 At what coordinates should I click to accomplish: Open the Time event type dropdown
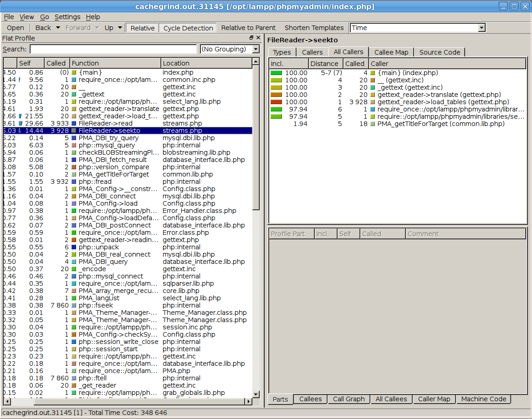click(481, 28)
